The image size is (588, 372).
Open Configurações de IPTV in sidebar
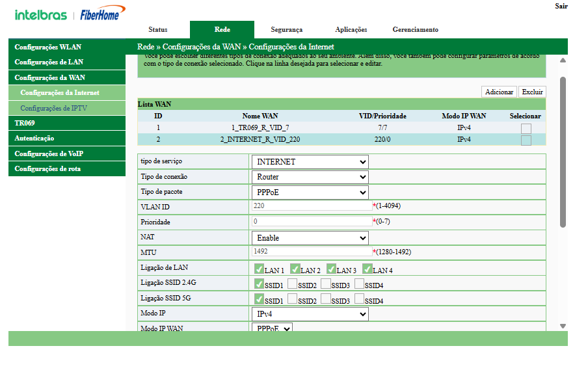pyautogui.click(x=53, y=108)
